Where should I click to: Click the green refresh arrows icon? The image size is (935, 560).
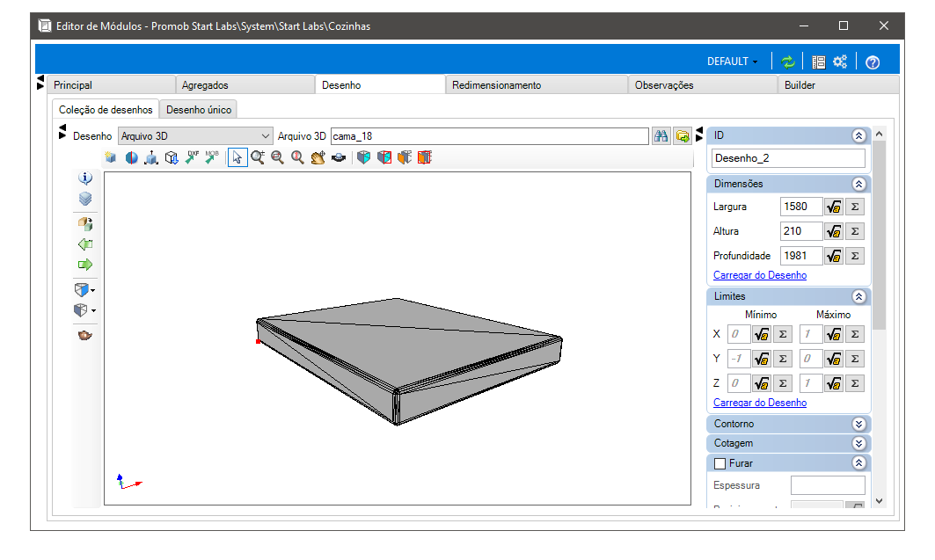click(x=788, y=62)
